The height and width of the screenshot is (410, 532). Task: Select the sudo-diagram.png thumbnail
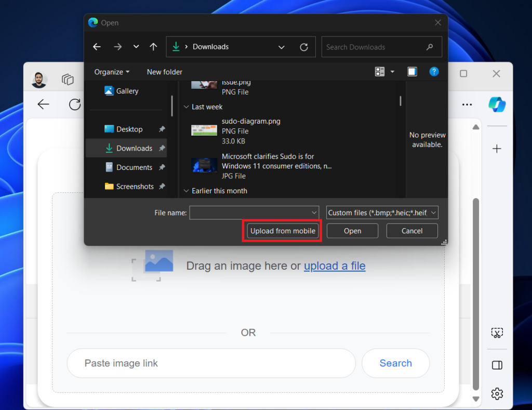pyautogui.click(x=203, y=131)
